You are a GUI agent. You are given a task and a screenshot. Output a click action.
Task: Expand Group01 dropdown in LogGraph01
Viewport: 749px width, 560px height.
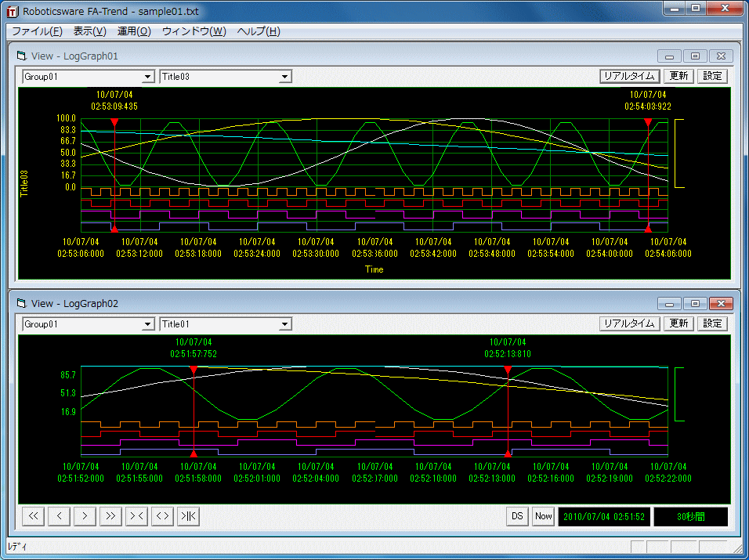click(149, 77)
